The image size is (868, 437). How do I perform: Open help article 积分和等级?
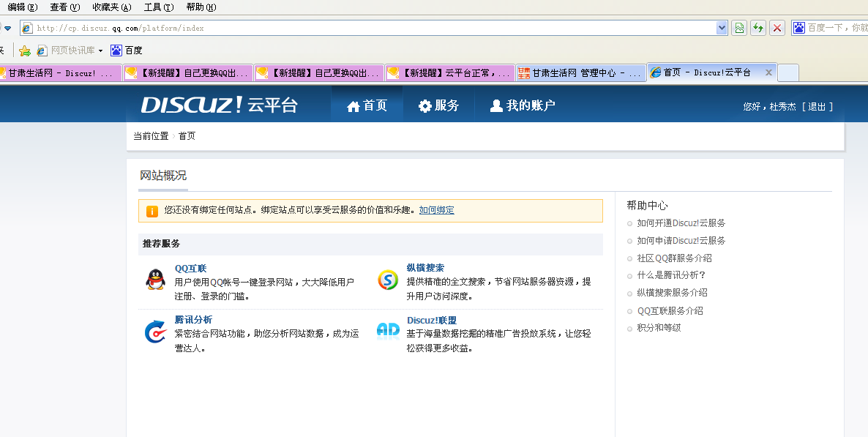[659, 327]
